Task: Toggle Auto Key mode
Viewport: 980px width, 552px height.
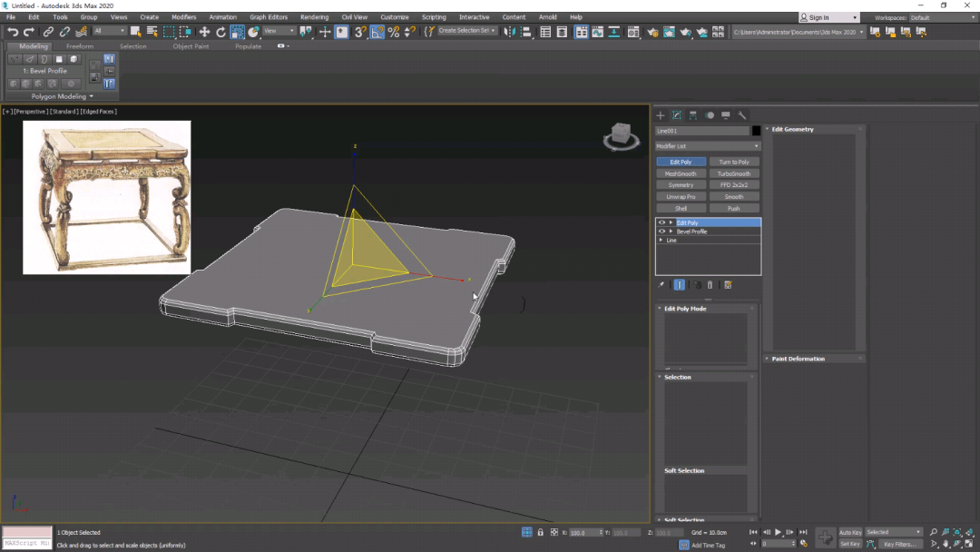Action: (x=850, y=532)
